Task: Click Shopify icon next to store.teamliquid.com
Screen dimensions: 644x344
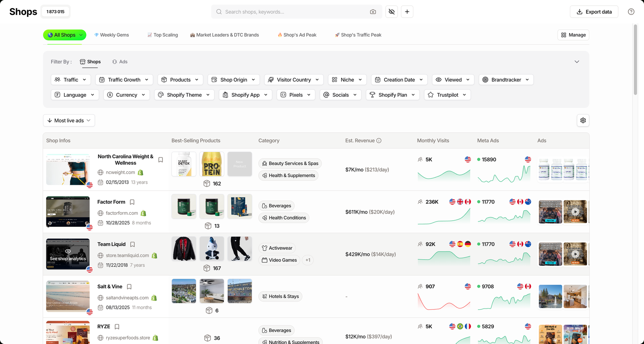Action: point(155,255)
